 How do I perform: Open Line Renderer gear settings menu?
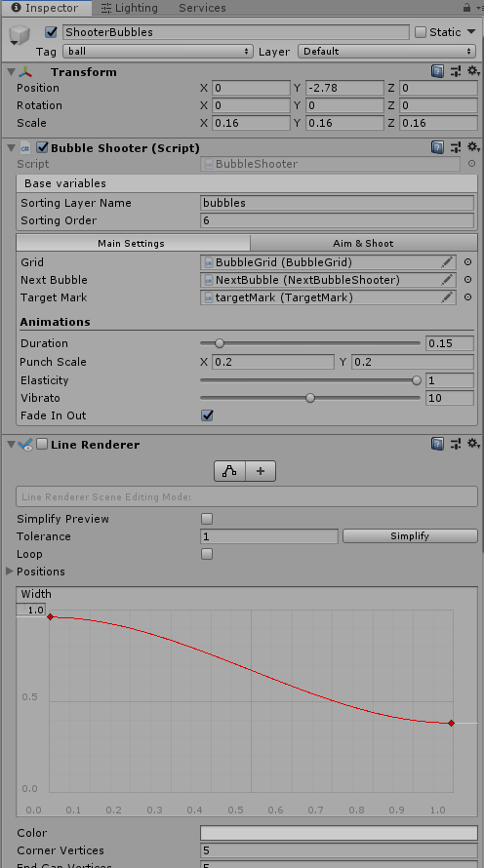pyautogui.click(x=473, y=444)
